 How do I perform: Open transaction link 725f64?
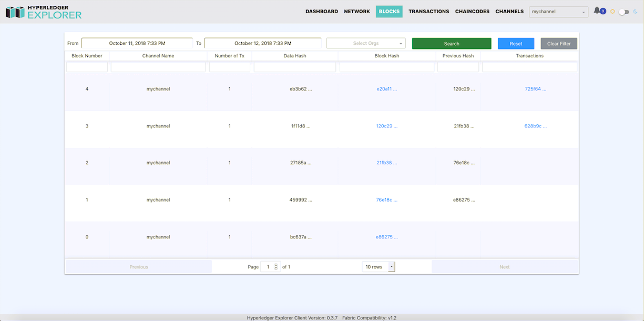536,89
